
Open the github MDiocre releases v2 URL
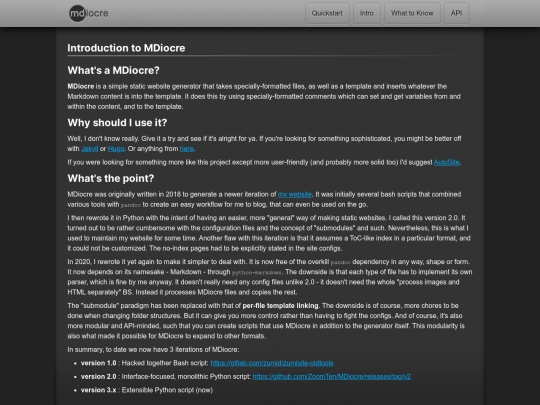point(332,376)
